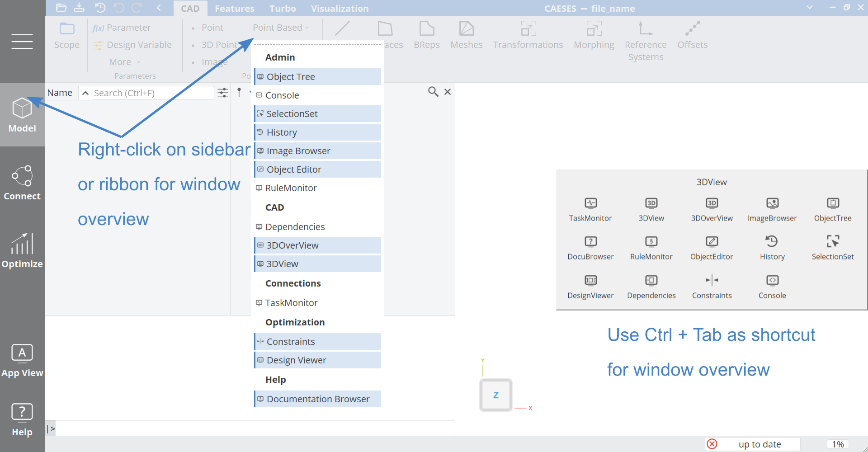The width and height of the screenshot is (868, 452).
Task: Toggle Dependencies window in the menu
Action: [x=317, y=227]
